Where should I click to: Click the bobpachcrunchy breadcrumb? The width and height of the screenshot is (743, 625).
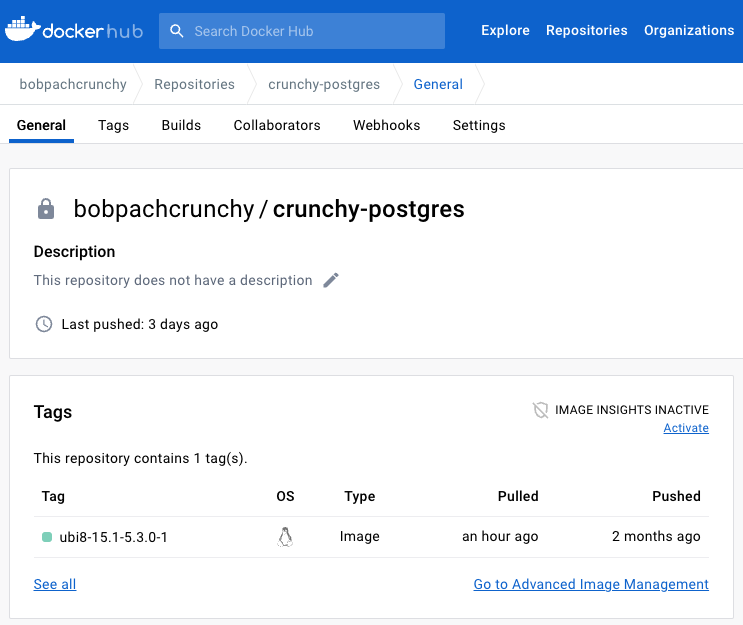coord(73,84)
